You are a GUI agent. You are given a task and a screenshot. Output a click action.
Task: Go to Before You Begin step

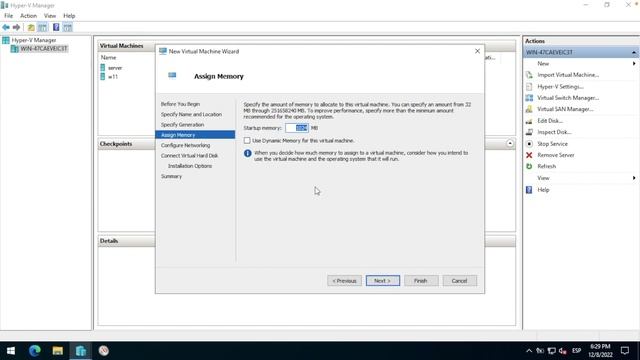(x=180, y=104)
